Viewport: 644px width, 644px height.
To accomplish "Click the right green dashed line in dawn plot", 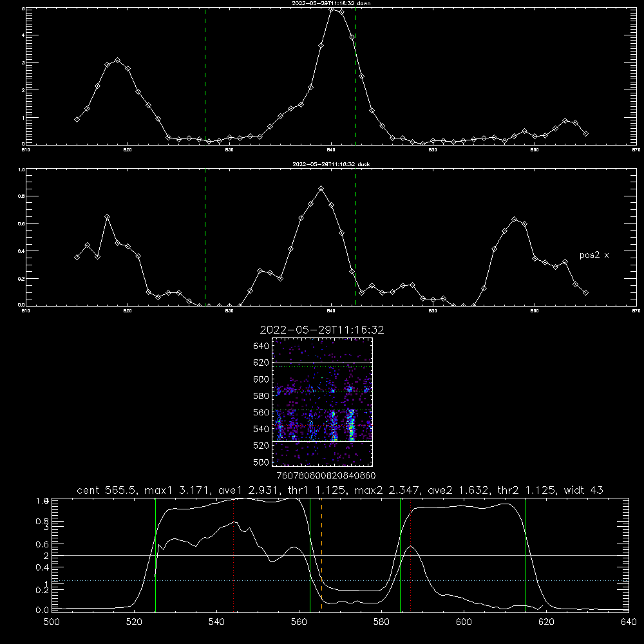I will tap(355, 76).
